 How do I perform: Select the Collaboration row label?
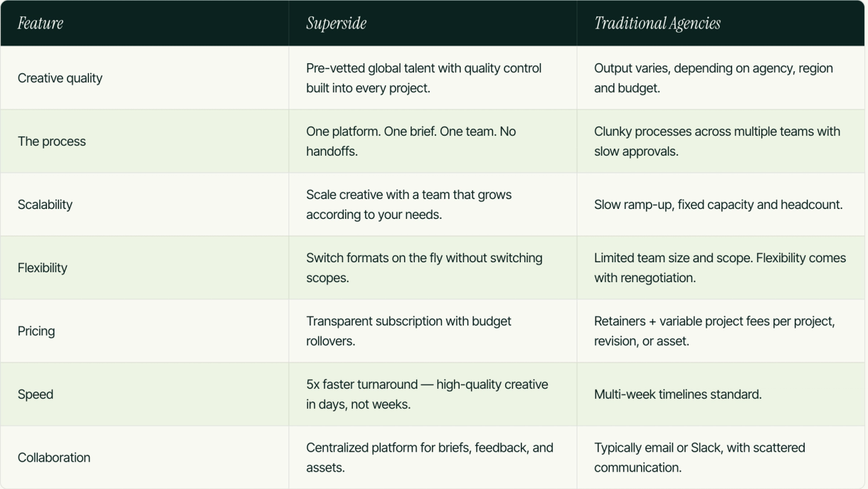pyautogui.click(x=54, y=458)
